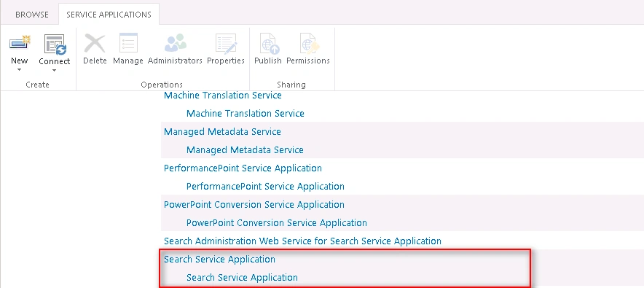Click the Manage button label
Image resolution: width=644 pixels, height=288 pixels.
pyautogui.click(x=128, y=61)
